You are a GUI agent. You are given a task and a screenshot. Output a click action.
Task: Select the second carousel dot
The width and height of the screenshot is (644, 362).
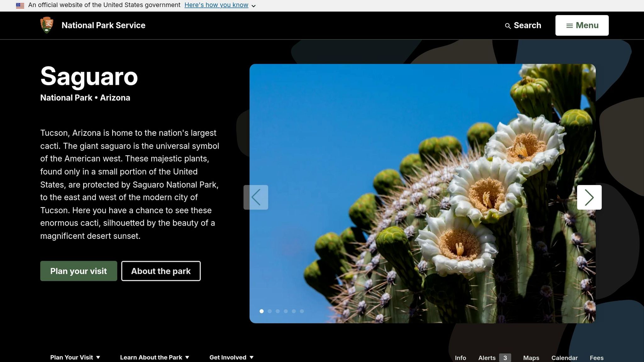tap(269, 311)
